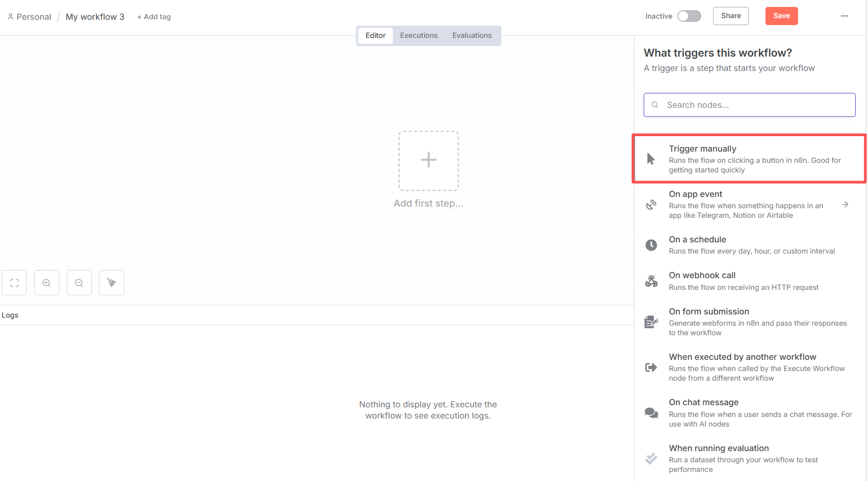Click the On app event signal icon
The height and width of the screenshot is (481, 868).
(x=651, y=204)
